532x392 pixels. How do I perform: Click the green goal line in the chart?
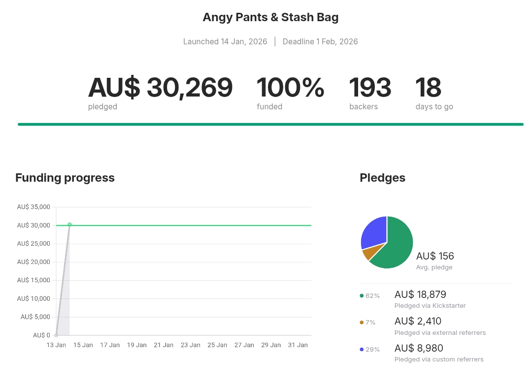pos(197,226)
